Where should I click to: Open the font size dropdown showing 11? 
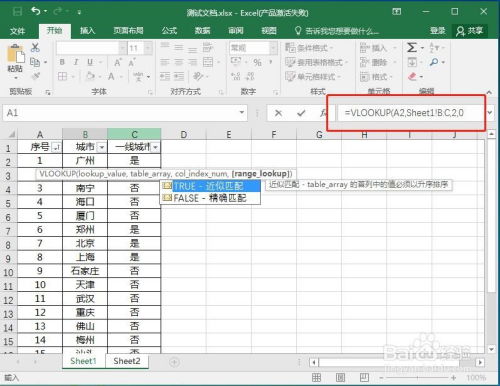tap(148, 48)
